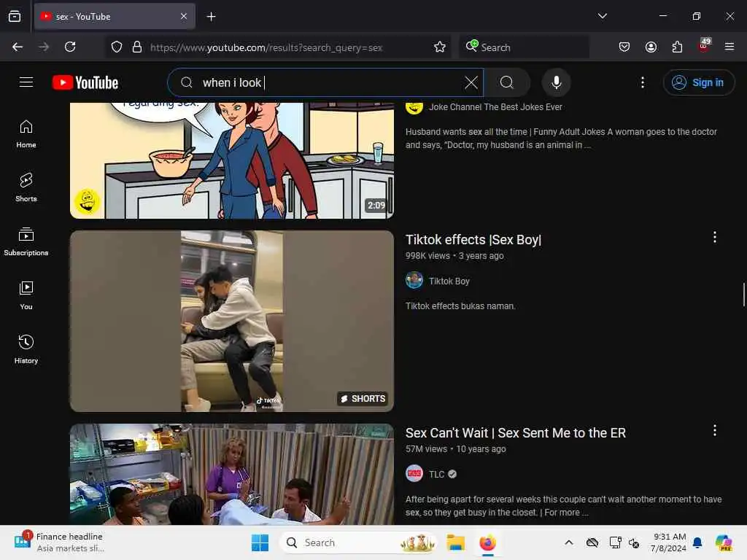
Task: Open the cloud sync tray icon
Action: pos(592,542)
